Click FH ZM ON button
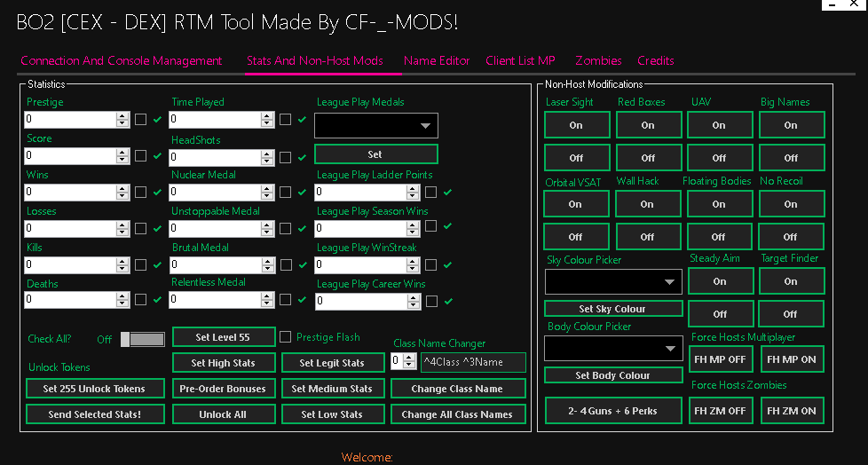Viewport: 868px width, 465px height. [x=793, y=411]
